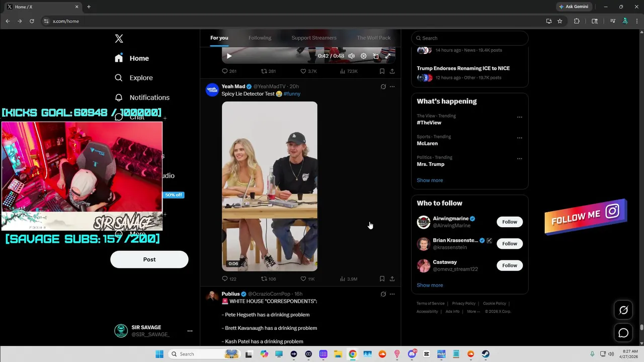Open the Explore page
This screenshot has height=362, width=644.
[x=134, y=78]
